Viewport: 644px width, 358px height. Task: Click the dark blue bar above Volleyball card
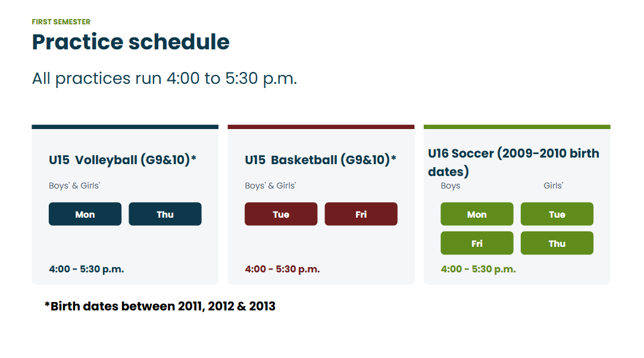coord(125,127)
